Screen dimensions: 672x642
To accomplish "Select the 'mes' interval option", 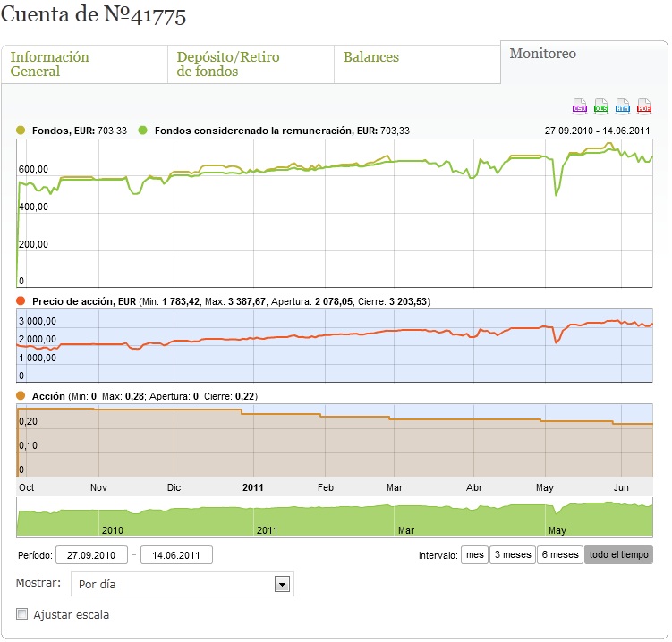I will pyautogui.click(x=474, y=554).
